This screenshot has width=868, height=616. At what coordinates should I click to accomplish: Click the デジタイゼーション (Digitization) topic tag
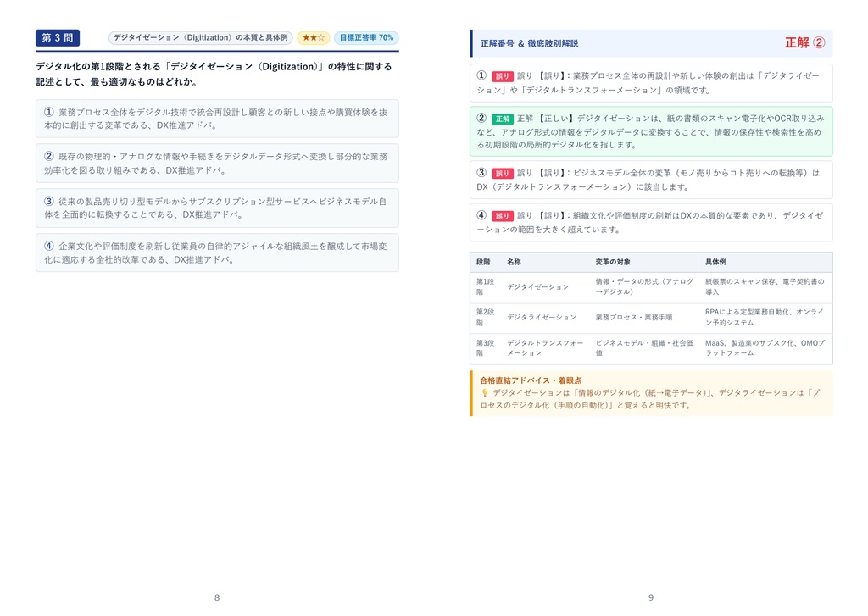point(200,37)
